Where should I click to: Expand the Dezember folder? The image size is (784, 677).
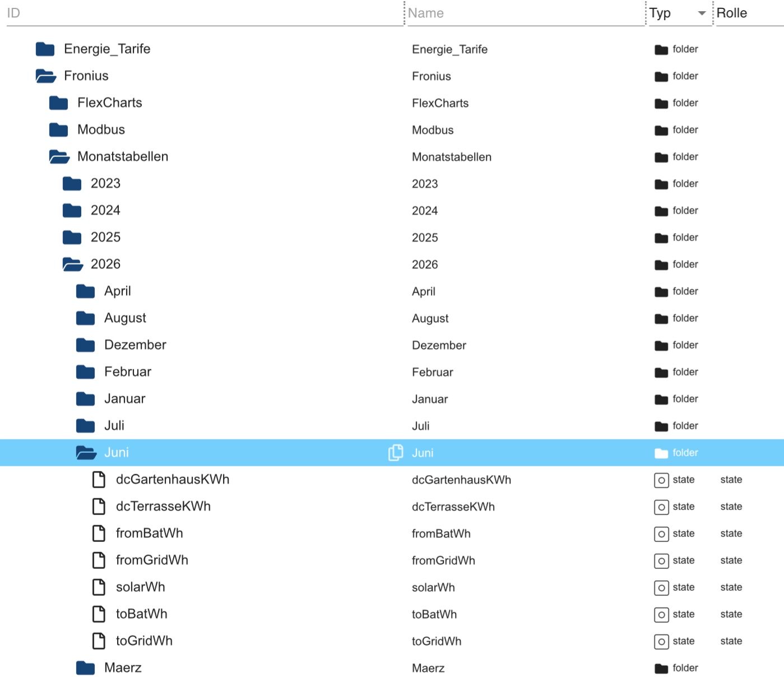(85, 345)
